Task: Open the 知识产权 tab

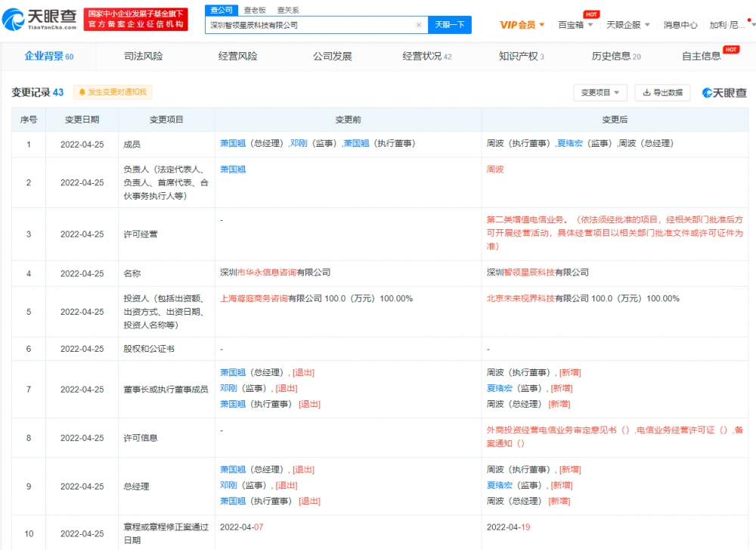Action: (x=521, y=57)
